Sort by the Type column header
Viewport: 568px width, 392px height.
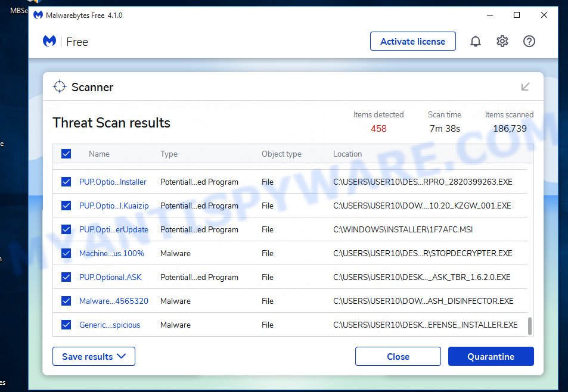[x=169, y=154]
